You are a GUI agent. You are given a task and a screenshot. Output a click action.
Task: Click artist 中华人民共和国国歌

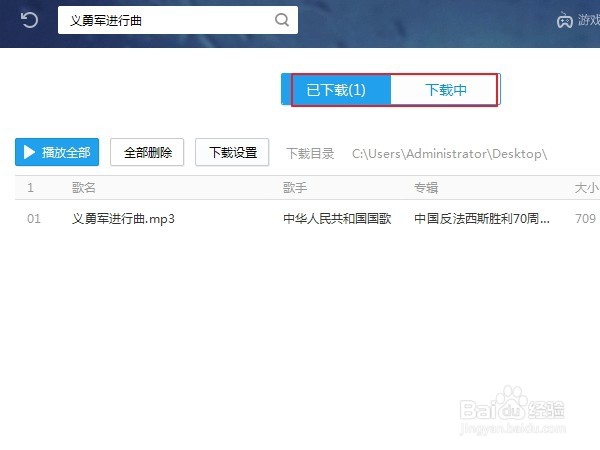tap(337, 219)
